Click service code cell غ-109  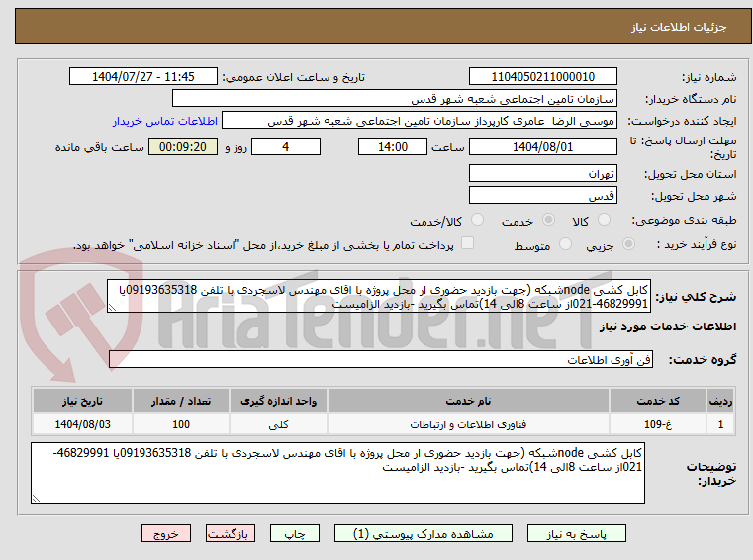click(658, 424)
